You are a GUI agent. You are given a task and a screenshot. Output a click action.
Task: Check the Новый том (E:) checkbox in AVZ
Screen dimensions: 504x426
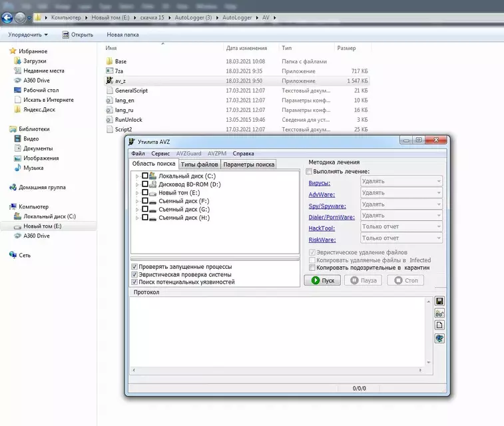coord(145,192)
